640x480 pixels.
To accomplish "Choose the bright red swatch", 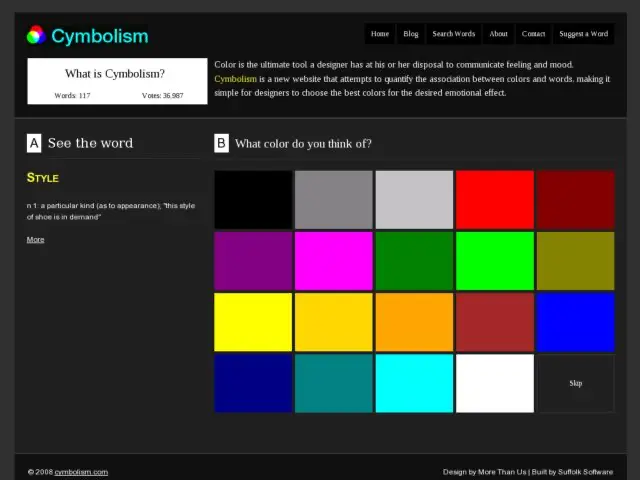I will [495, 200].
